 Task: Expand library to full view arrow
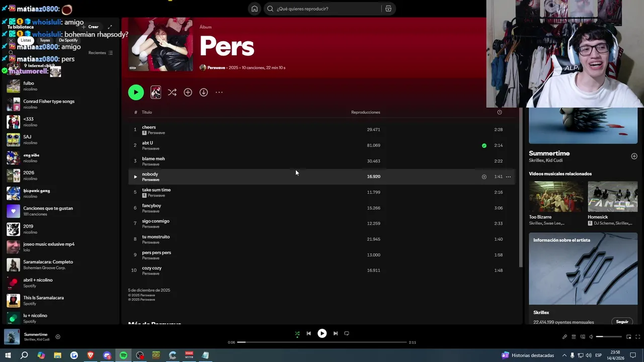tap(110, 27)
